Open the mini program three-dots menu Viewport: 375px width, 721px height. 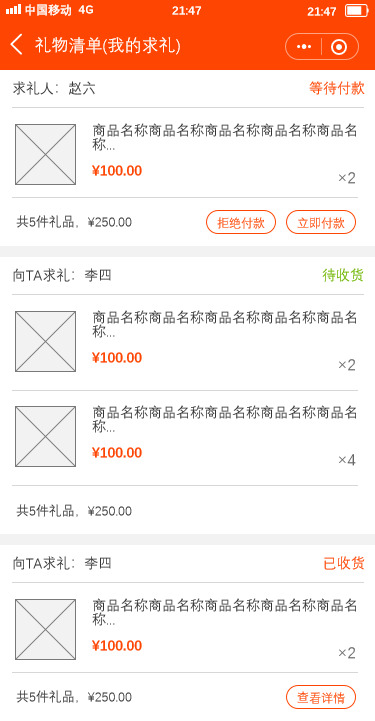[x=304, y=47]
